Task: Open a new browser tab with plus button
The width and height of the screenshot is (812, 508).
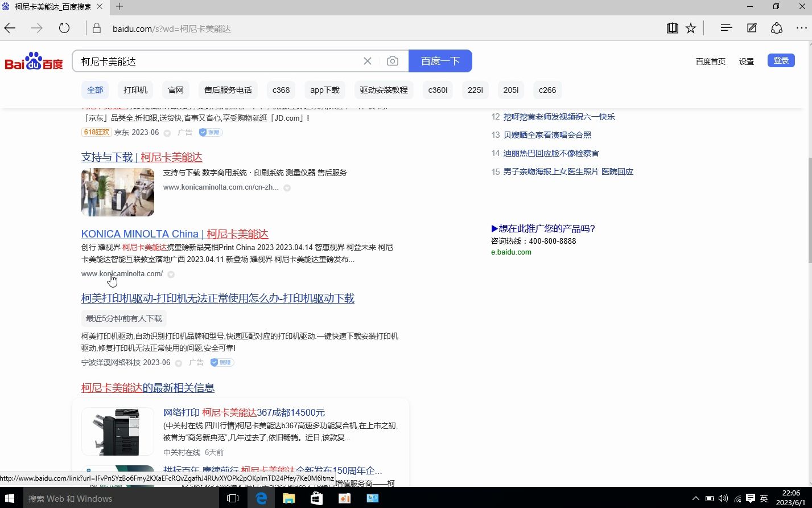Action: point(118,7)
